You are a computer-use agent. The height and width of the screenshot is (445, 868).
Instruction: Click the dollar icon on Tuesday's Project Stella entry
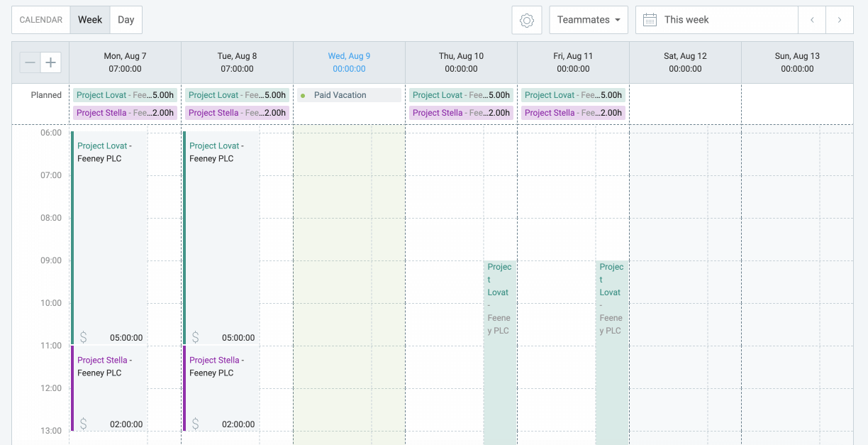(x=195, y=423)
